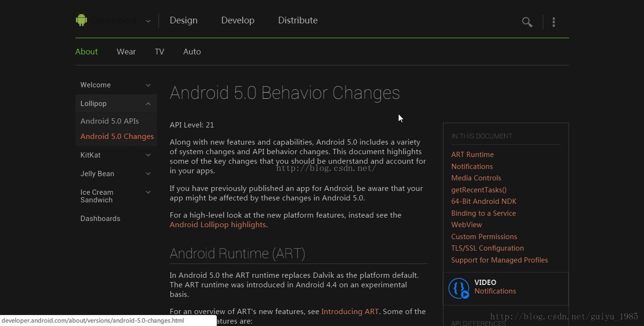Open the Dashboards sidebar item
The height and width of the screenshot is (326, 644).
pyautogui.click(x=100, y=219)
